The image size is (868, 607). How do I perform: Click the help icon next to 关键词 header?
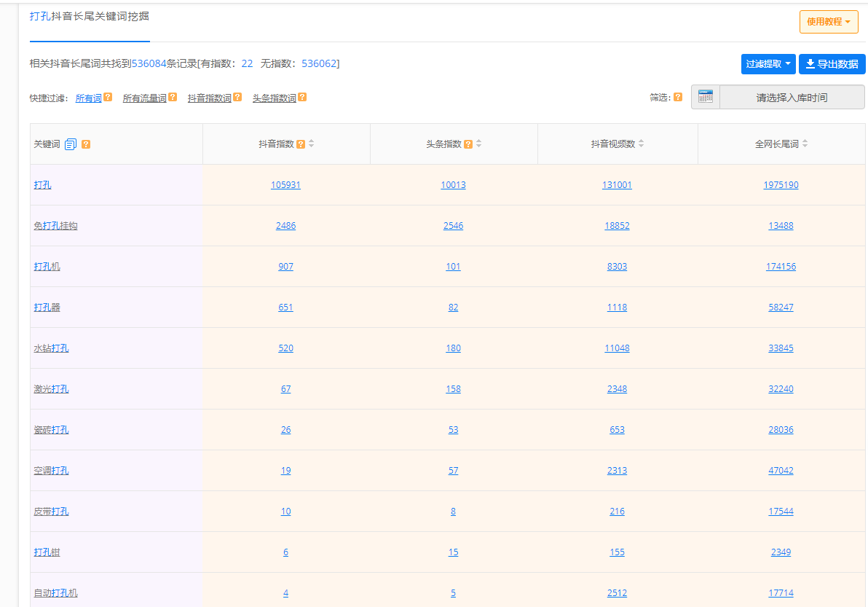[86, 144]
